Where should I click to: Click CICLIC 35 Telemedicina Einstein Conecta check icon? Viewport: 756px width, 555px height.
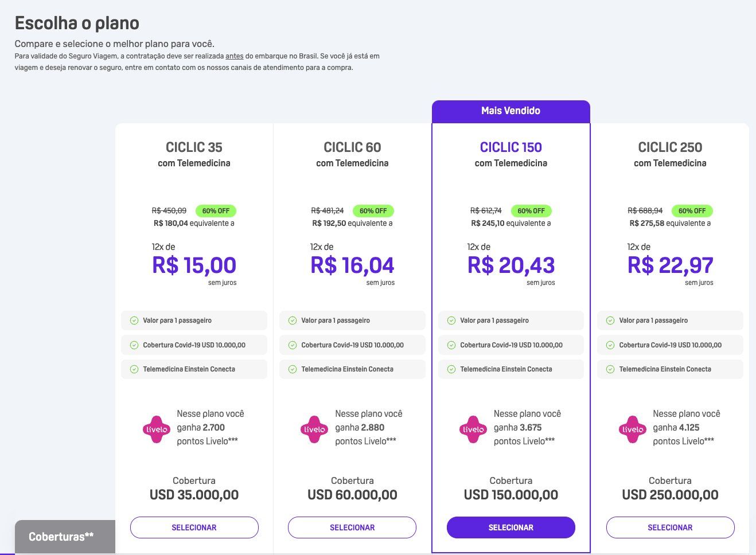pos(134,369)
